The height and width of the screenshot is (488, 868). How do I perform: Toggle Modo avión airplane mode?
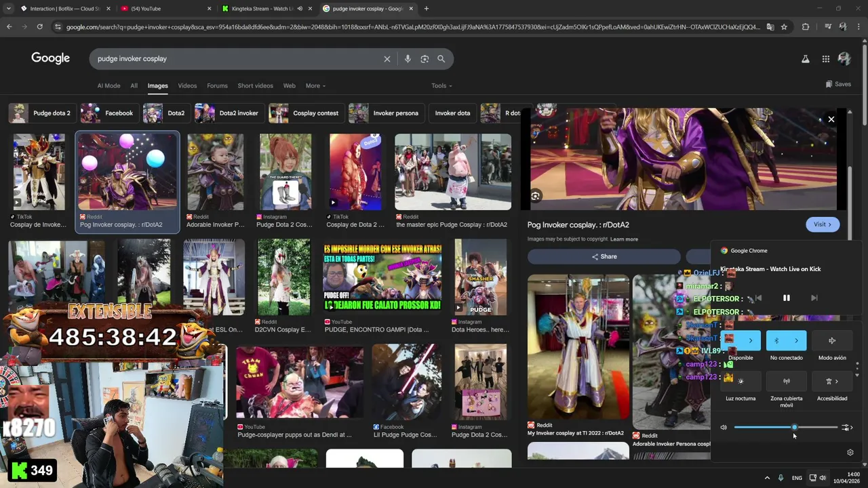pyautogui.click(x=832, y=341)
